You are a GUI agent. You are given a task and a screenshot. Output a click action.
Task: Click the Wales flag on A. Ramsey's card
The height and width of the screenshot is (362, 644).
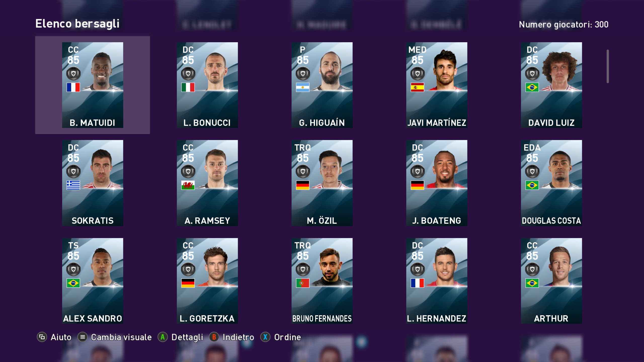click(x=188, y=185)
